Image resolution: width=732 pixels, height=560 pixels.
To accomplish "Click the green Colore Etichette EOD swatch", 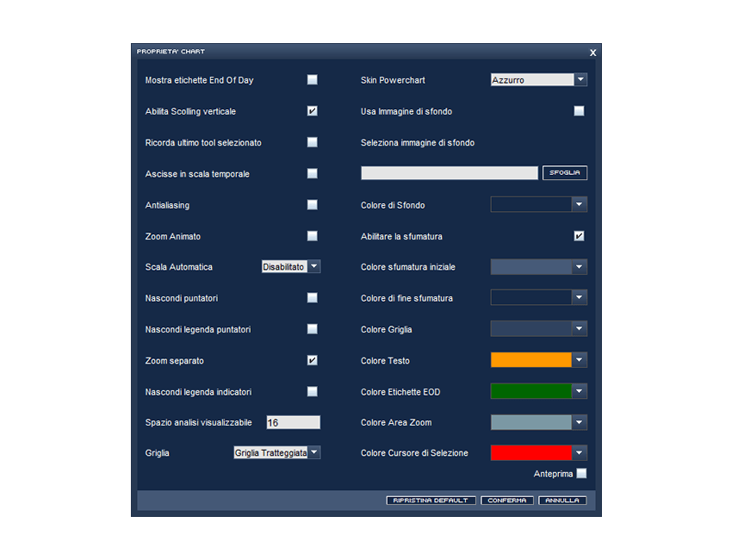I will (531, 391).
